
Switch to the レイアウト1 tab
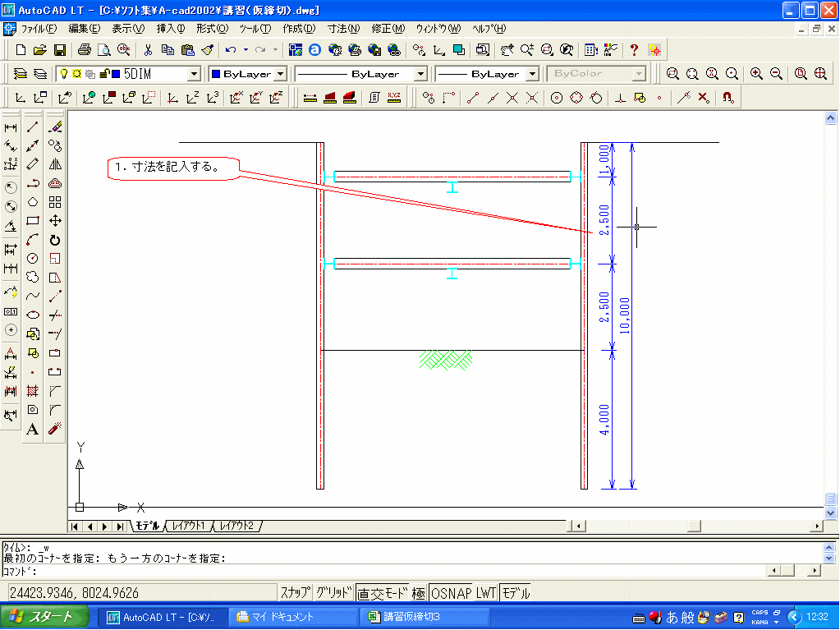pyautogui.click(x=189, y=526)
